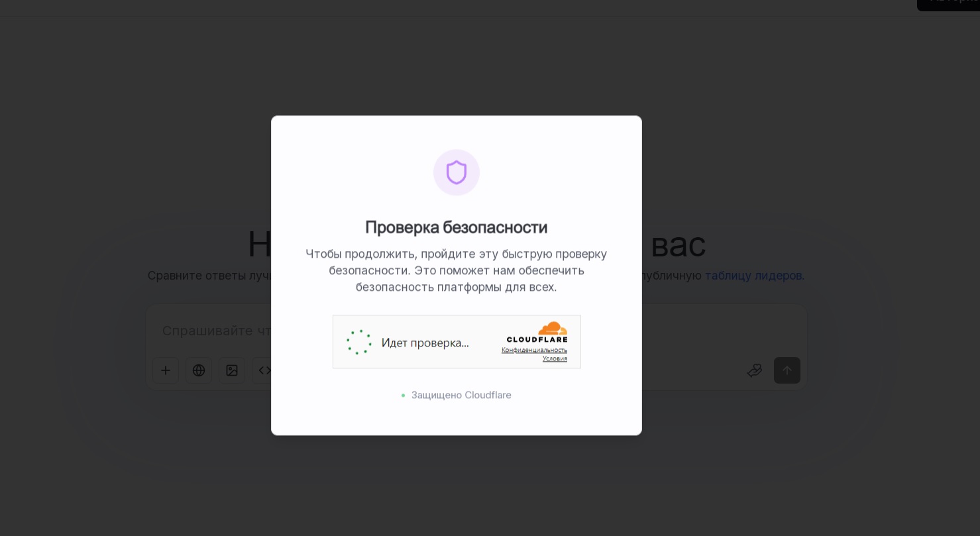The image size is (980, 536).
Task: Click the black button at the top right
Action: click(x=948, y=5)
